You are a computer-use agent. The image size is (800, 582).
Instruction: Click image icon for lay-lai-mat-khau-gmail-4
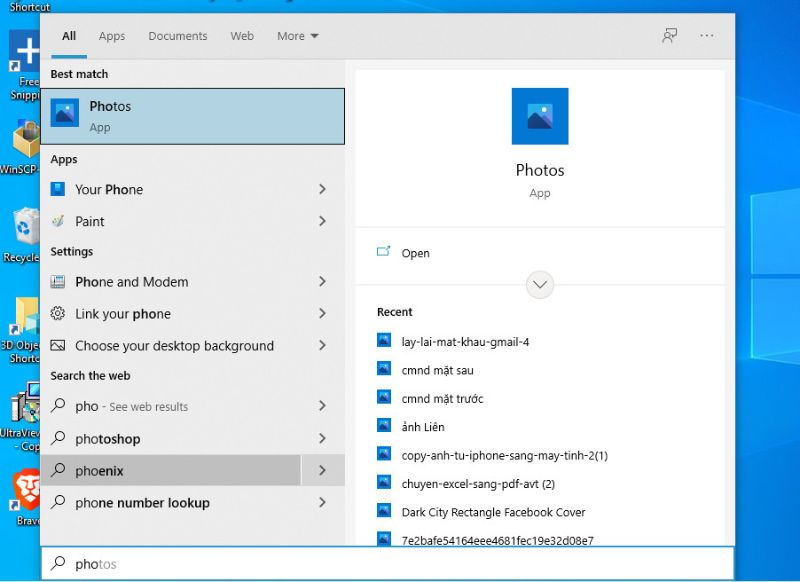pyautogui.click(x=384, y=340)
